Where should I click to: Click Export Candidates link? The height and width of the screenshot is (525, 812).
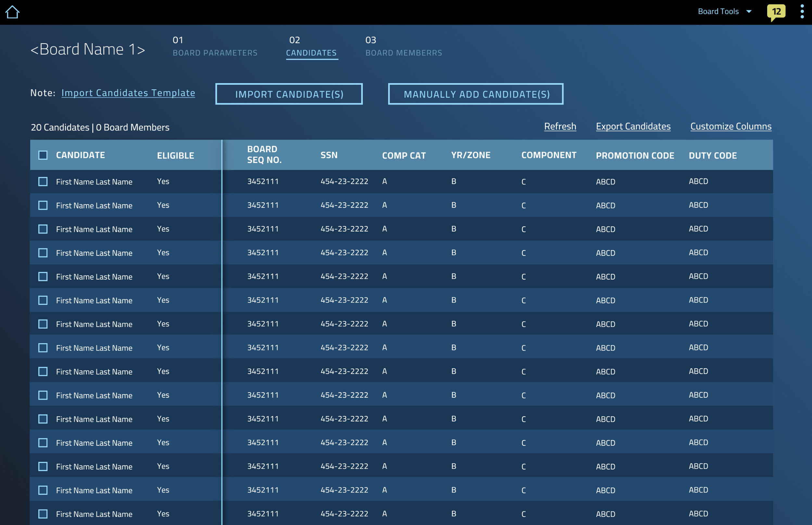tap(633, 126)
